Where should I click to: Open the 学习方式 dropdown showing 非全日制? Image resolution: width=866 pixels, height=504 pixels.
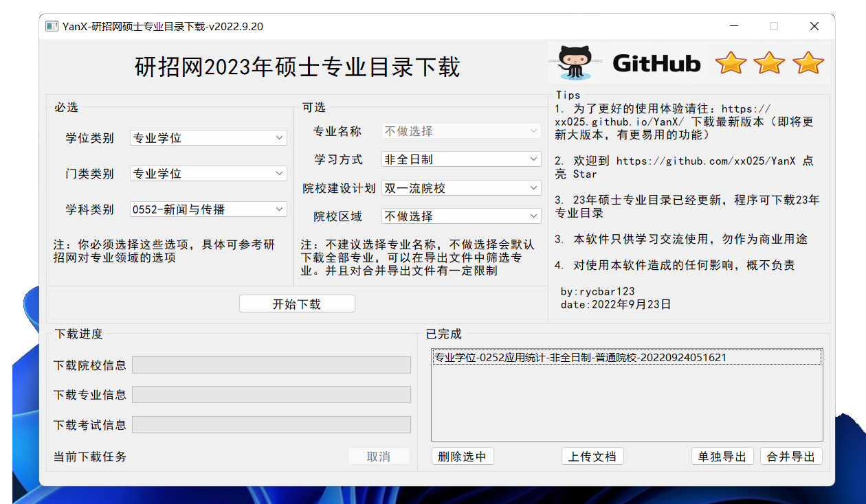461,159
